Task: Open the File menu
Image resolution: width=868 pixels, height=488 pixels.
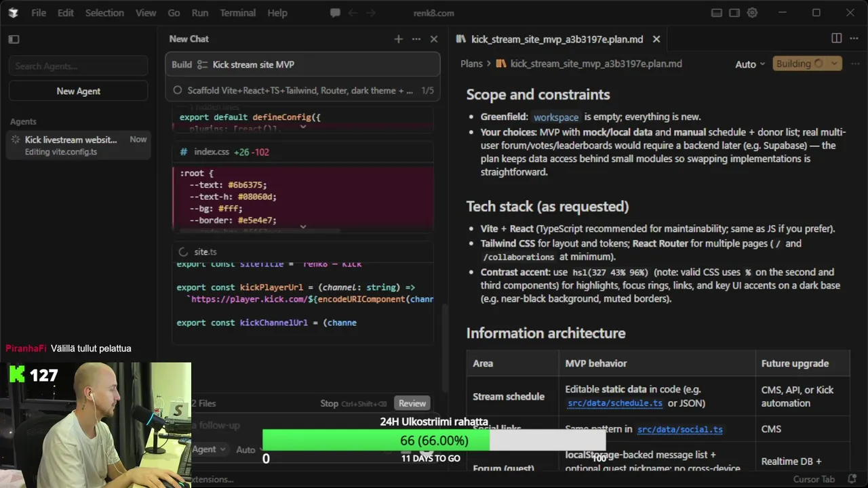Action: pyautogui.click(x=39, y=13)
